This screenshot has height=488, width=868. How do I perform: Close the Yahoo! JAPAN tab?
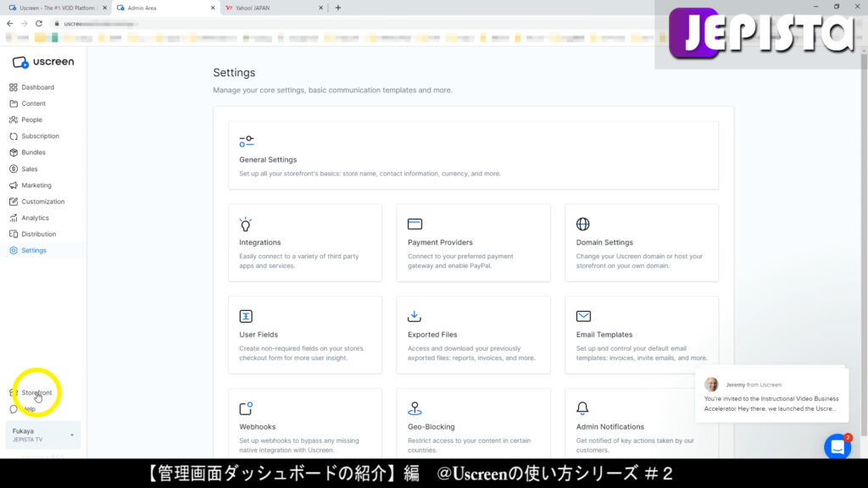click(x=320, y=8)
